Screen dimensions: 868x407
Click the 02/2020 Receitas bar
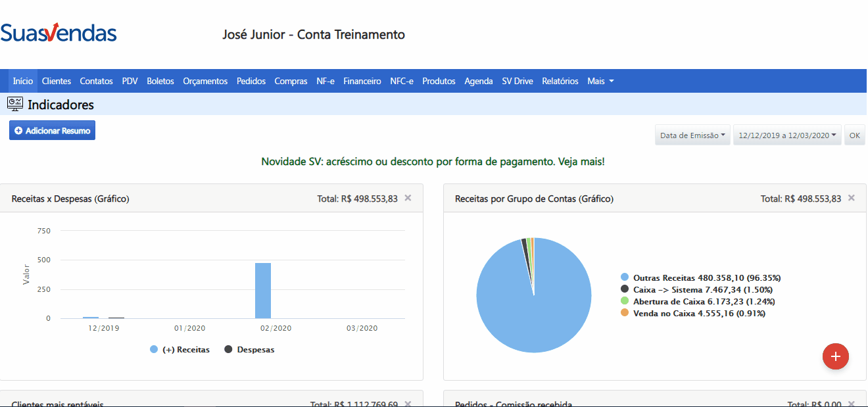(263, 291)
